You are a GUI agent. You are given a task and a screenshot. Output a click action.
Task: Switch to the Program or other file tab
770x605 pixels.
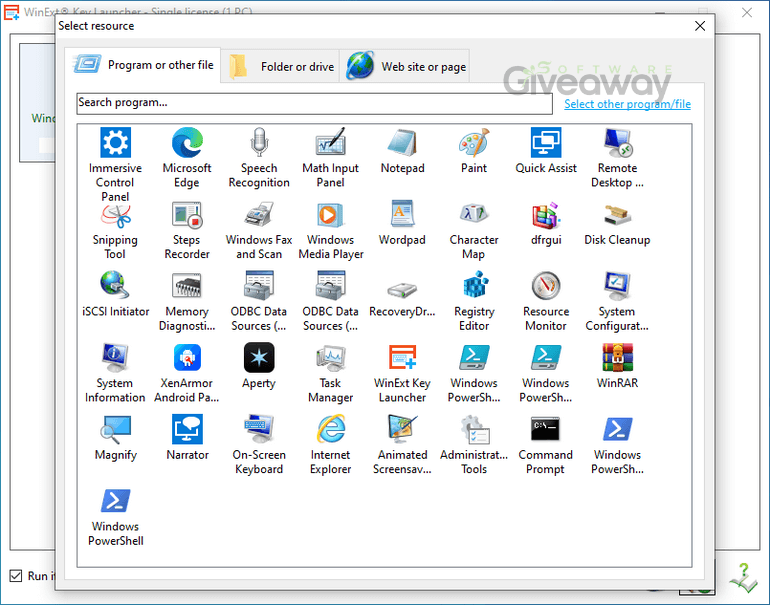(142, 65)
